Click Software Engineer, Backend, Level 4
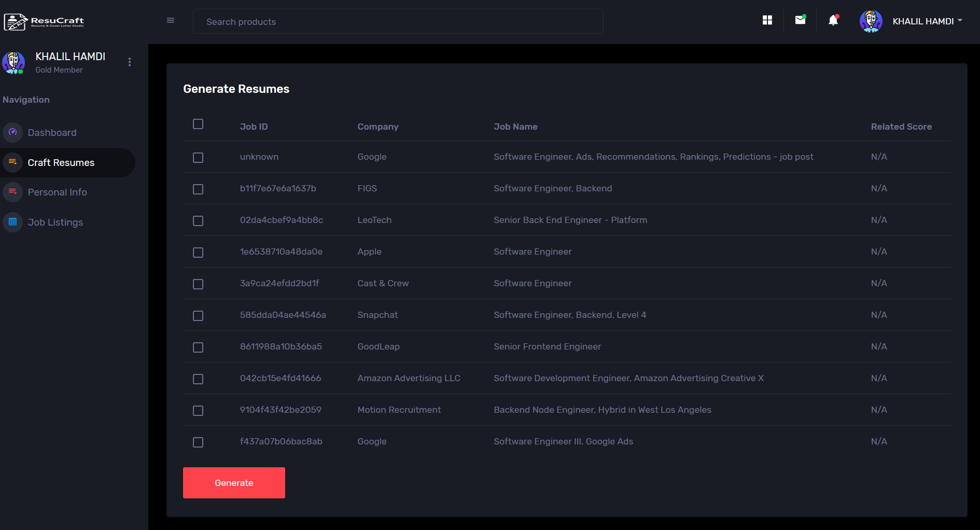 click(570, 315)
